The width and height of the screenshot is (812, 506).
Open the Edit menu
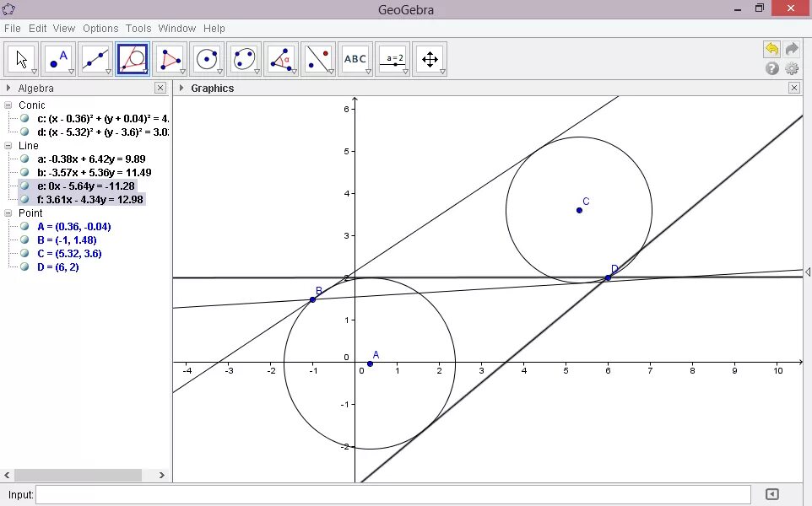37,29
